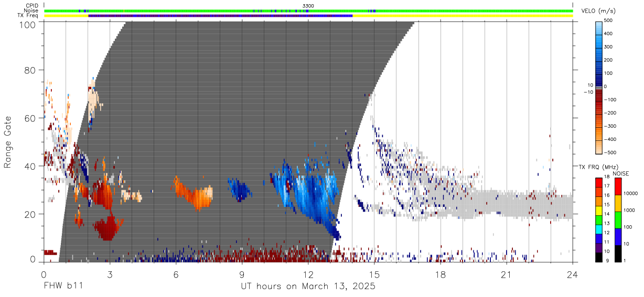
Task: Click the 80 tick label on y-axis
Action: pyautogui.click(x=30, y=70)
